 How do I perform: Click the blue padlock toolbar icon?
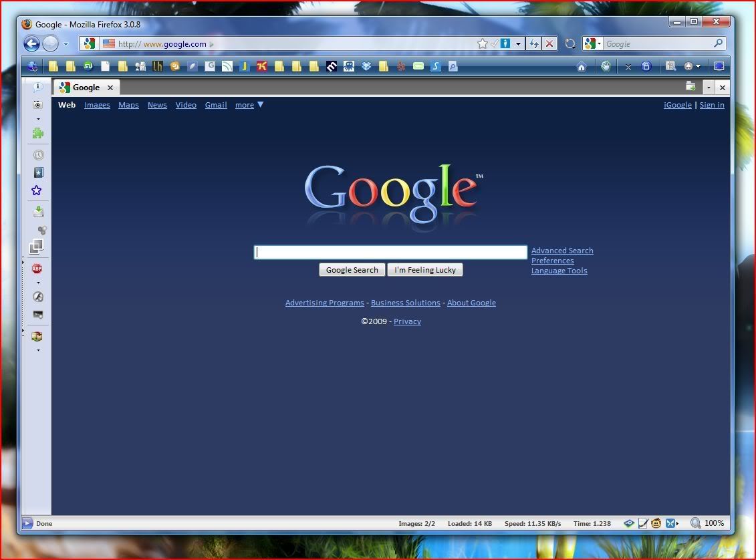646,67
